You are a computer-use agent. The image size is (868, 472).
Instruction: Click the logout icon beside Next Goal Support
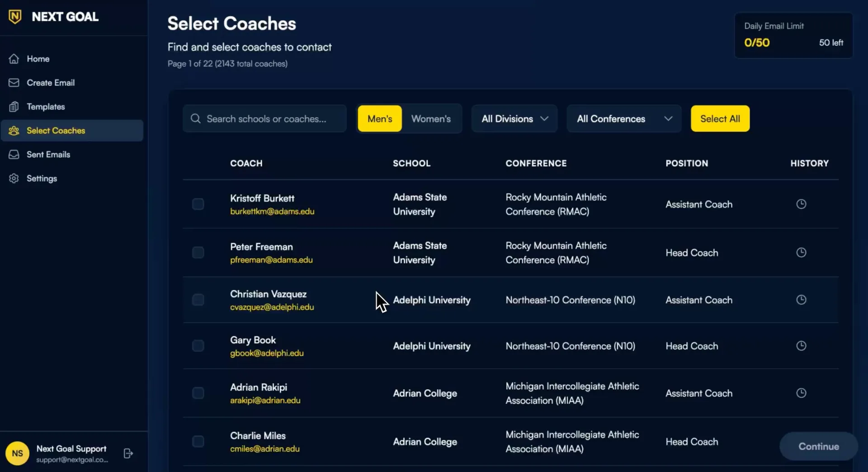128,453
